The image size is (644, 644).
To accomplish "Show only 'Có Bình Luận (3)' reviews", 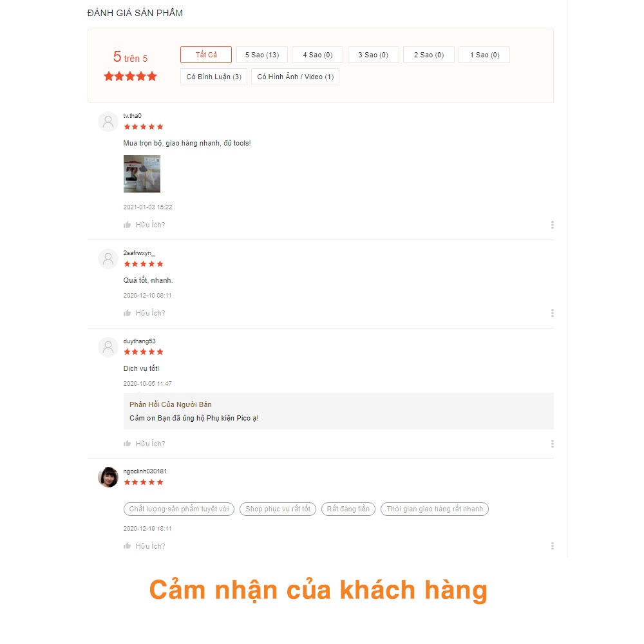I will click(x=214, y=77).
